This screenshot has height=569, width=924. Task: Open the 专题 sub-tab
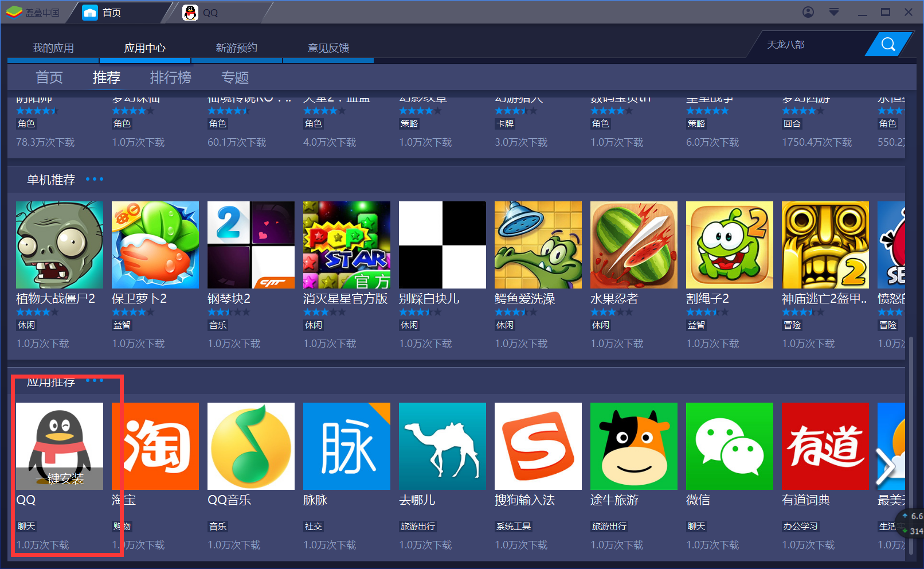[x=235, y=77]
